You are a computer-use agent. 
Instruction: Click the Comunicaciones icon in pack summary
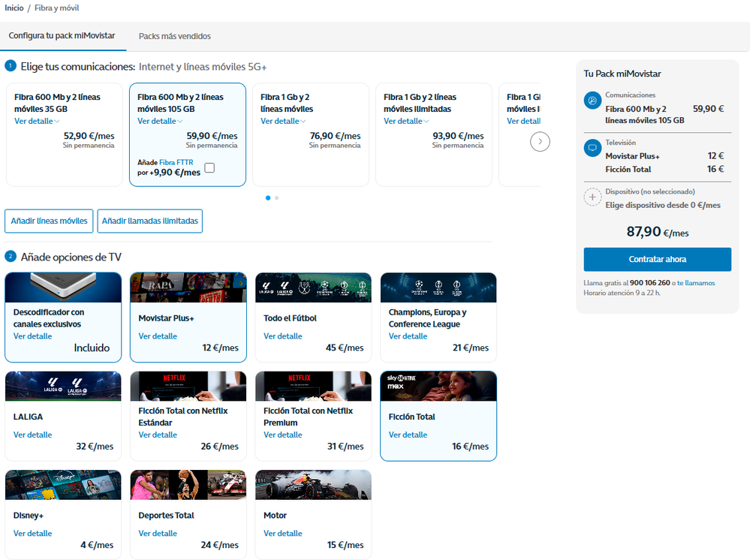pyautogui.click(x=592, y=101)
